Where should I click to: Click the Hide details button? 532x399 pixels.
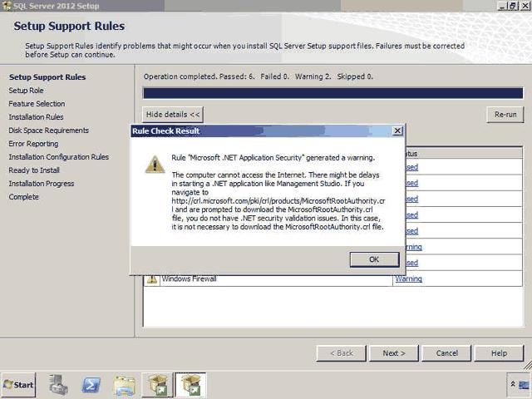[173, 115]
